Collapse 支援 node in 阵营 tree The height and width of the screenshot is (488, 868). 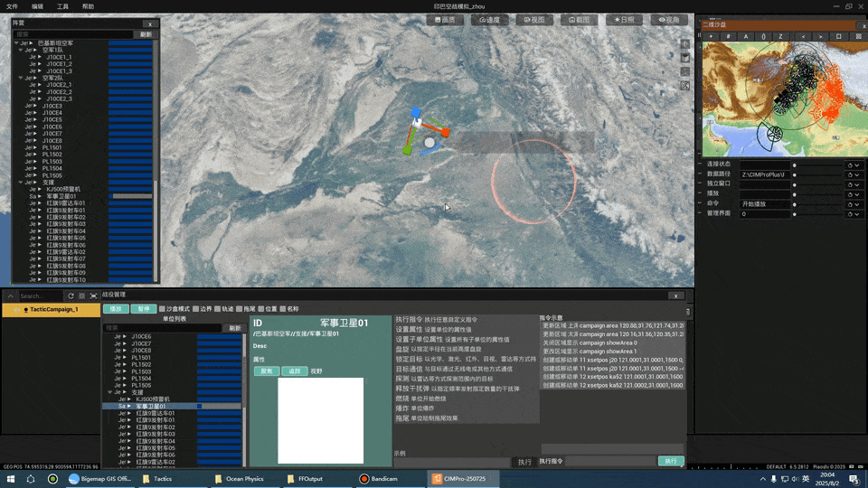(x=21, y=182)
